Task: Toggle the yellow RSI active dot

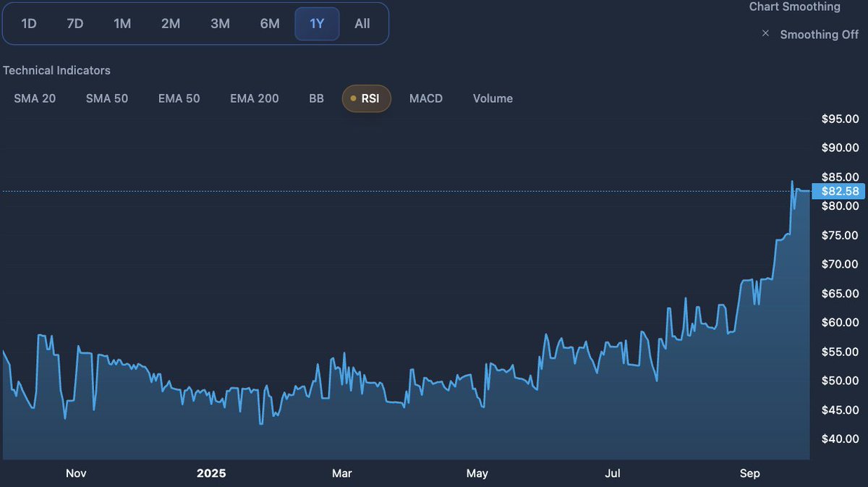Action: 351,98
